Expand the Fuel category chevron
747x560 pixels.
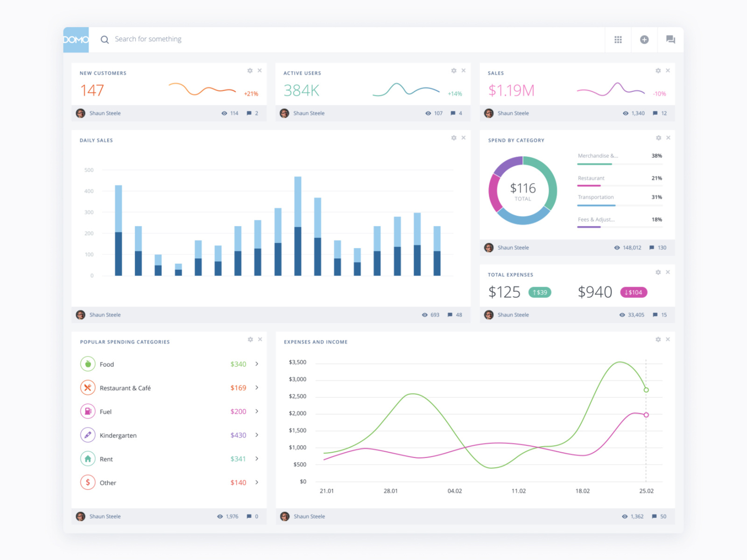coord(257,412)
